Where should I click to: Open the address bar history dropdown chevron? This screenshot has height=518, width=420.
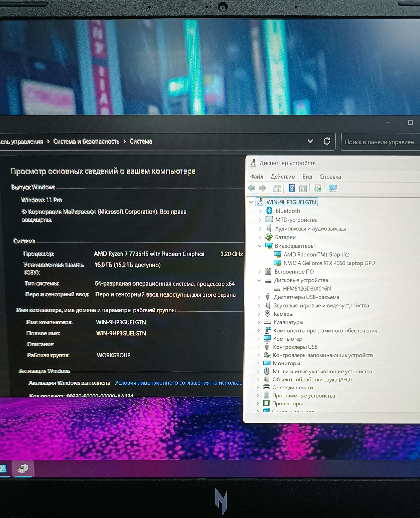point(310,141)
